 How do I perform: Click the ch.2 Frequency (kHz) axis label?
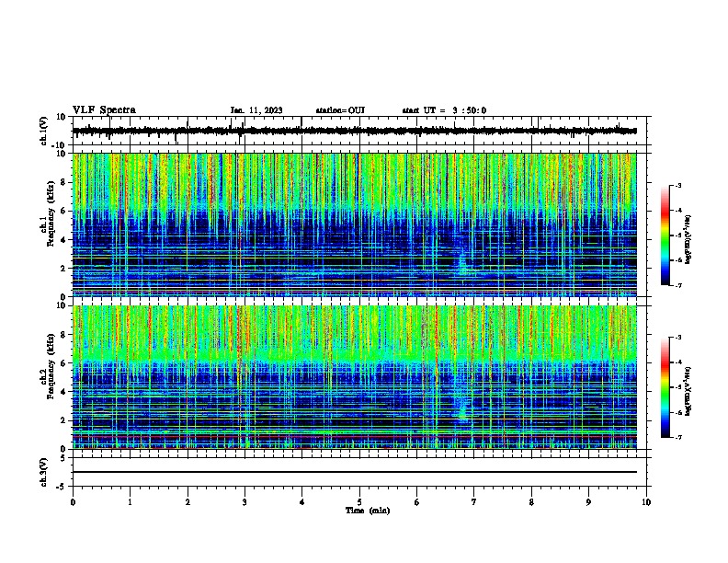tap(51, 366)
